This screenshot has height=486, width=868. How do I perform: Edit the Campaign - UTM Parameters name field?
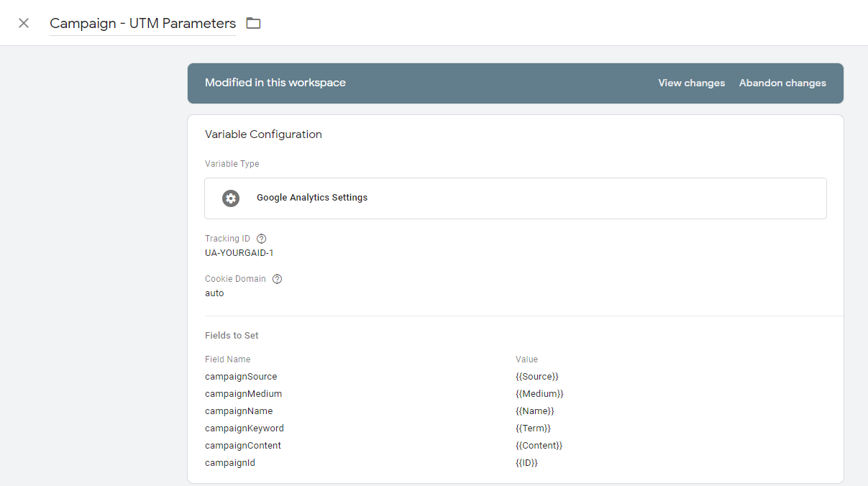(142, 23)
